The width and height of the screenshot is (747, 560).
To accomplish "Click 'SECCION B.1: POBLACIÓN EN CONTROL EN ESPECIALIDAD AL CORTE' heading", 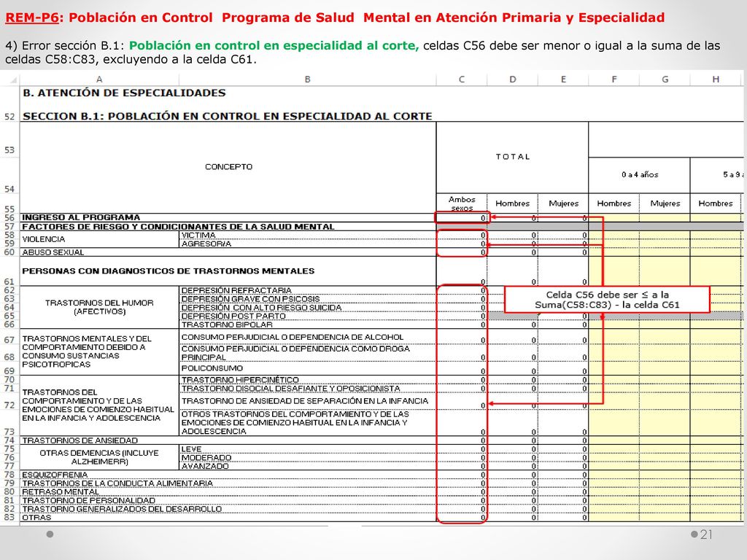I will pyautogui.click(x=228, y=116).
